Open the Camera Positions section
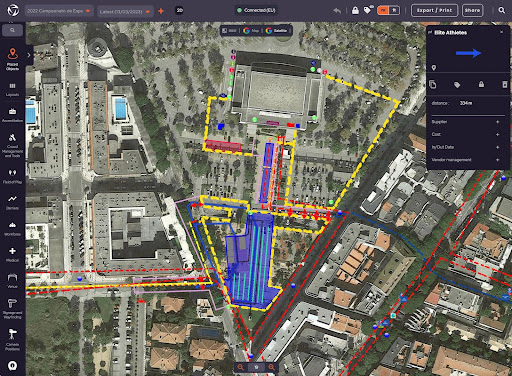 click(x=12, y=339)
